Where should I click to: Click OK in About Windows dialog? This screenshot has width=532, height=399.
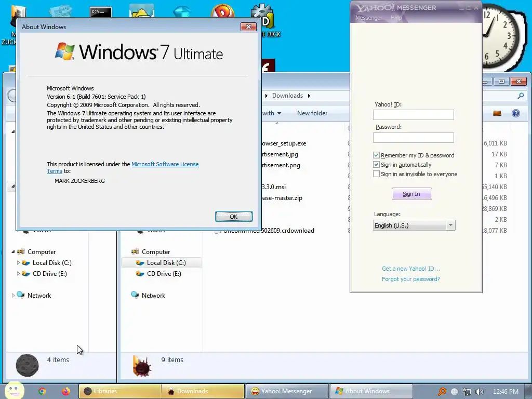coord(234,217)
